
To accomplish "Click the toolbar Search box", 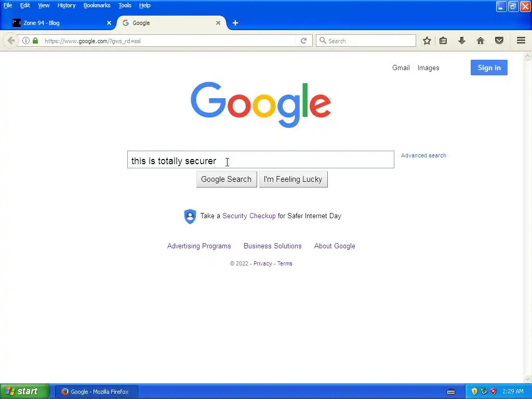I will [x=366, y=41].
